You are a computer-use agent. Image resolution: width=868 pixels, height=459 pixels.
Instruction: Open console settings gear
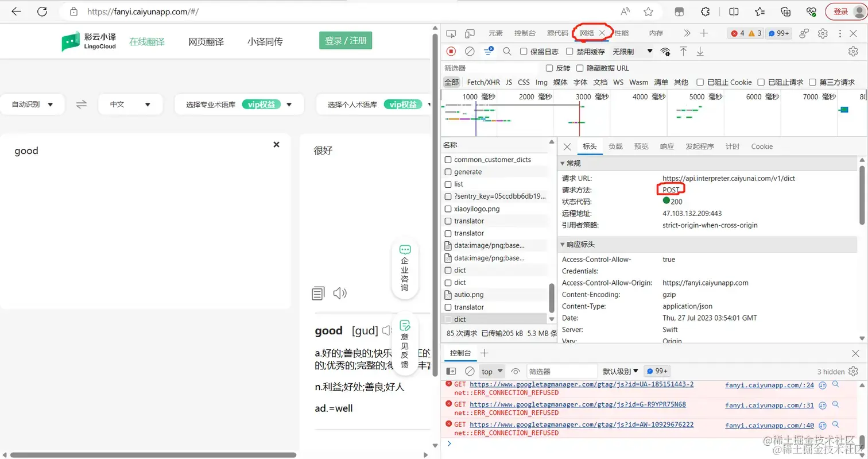[x=853, y=371]
